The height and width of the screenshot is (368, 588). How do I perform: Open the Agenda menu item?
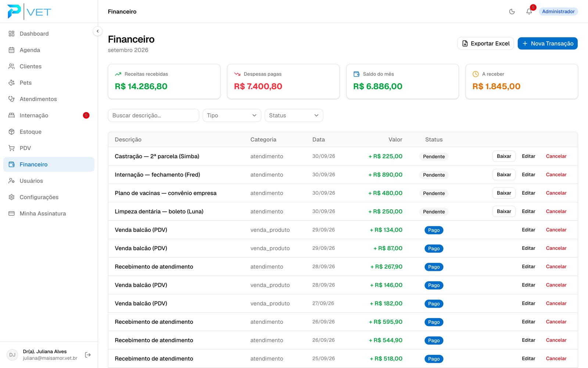[x=49, y=50]
